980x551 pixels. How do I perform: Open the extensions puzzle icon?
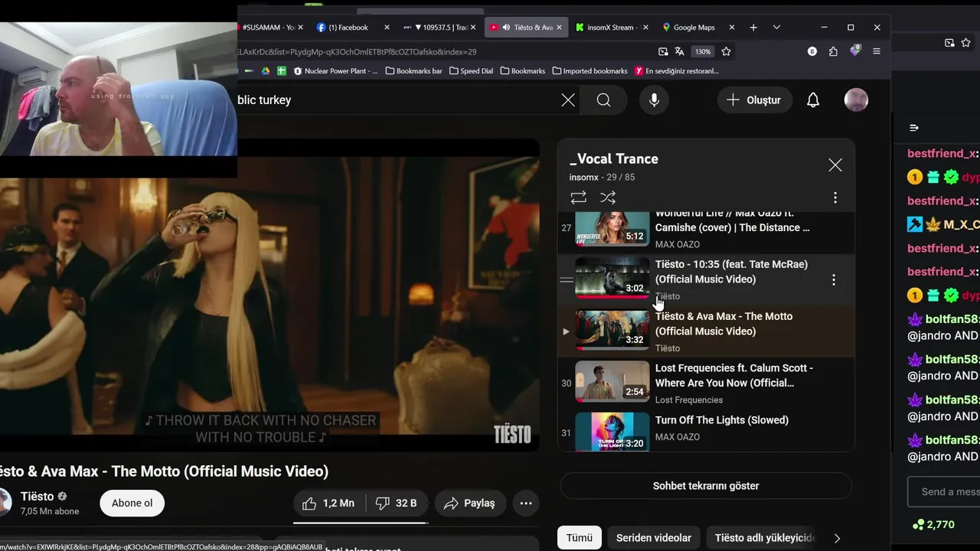click(x=833, y=51)
